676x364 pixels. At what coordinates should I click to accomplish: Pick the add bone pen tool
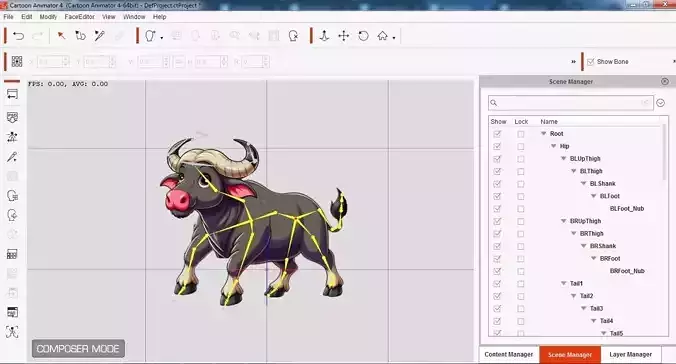[x=100, y=36]
